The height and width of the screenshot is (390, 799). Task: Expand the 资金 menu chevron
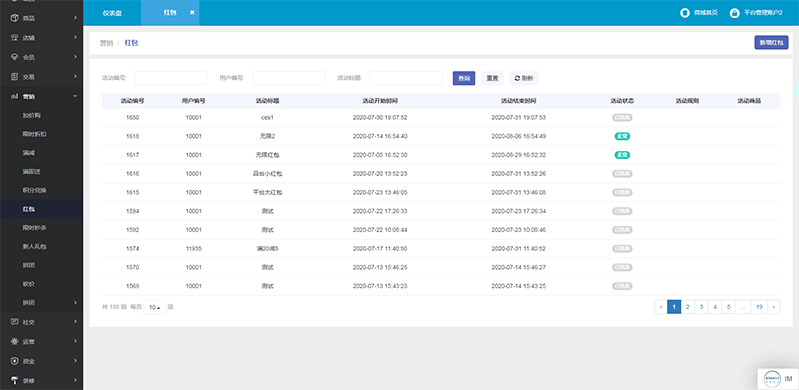pos(75,361)
